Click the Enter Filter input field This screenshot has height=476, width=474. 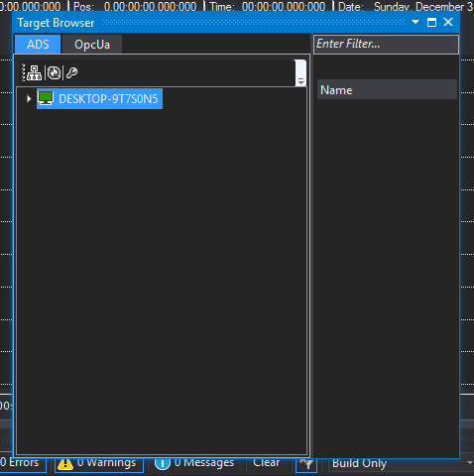click(x=386, y=44)
